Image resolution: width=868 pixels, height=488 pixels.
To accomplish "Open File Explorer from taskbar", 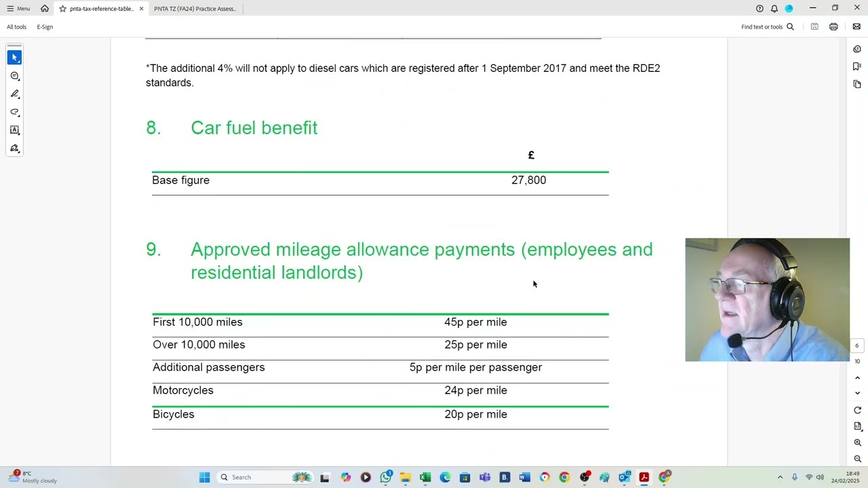I will pos(406,477).
